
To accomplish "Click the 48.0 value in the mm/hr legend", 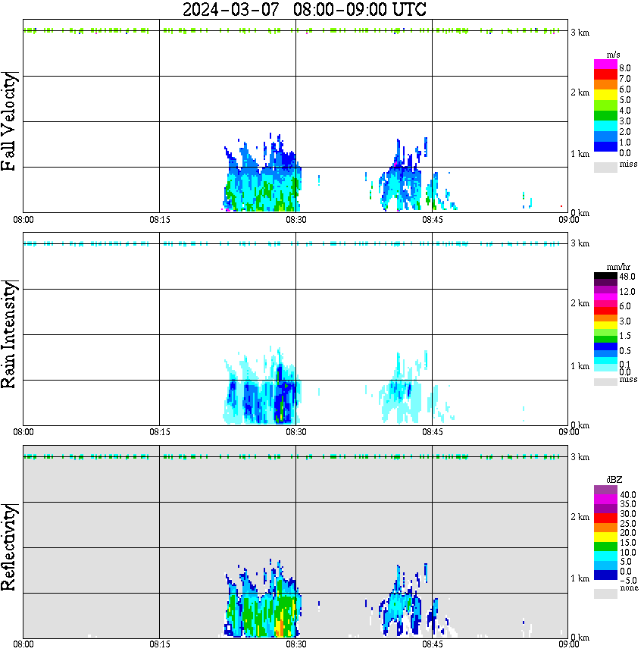I will click(x=627, y=277).
